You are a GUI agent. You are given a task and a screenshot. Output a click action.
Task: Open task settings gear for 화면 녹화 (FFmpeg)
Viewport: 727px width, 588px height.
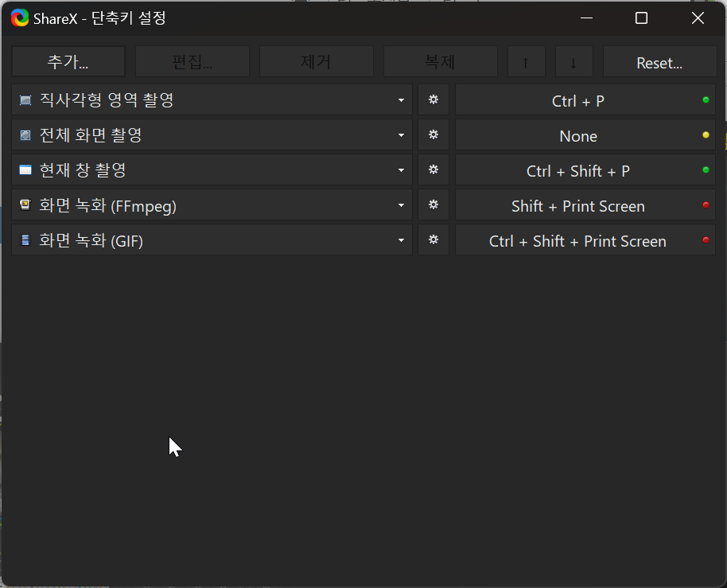433,205
